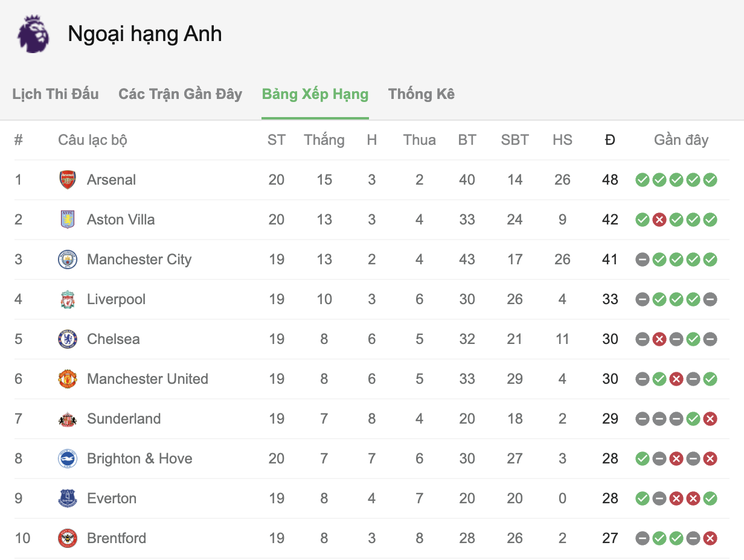Click the Arsenal club crest
This screenshot has height=560, width=744.
point(67,180)
